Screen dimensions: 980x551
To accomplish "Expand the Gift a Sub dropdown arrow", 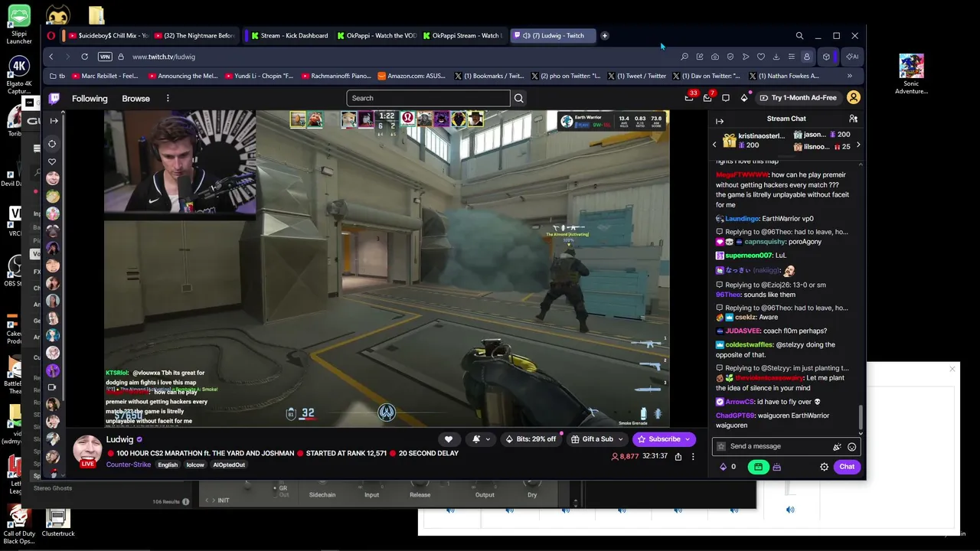I will click(621, 439).
